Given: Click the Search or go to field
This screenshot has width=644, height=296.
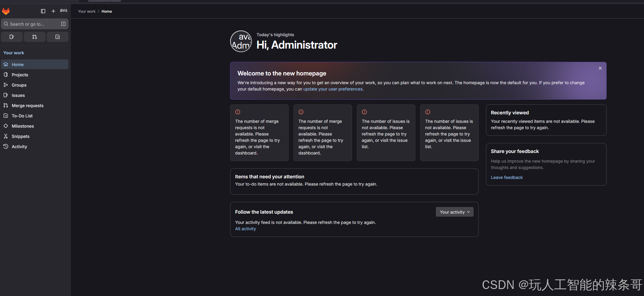Looking at the screenshot, I should (35, 24).
